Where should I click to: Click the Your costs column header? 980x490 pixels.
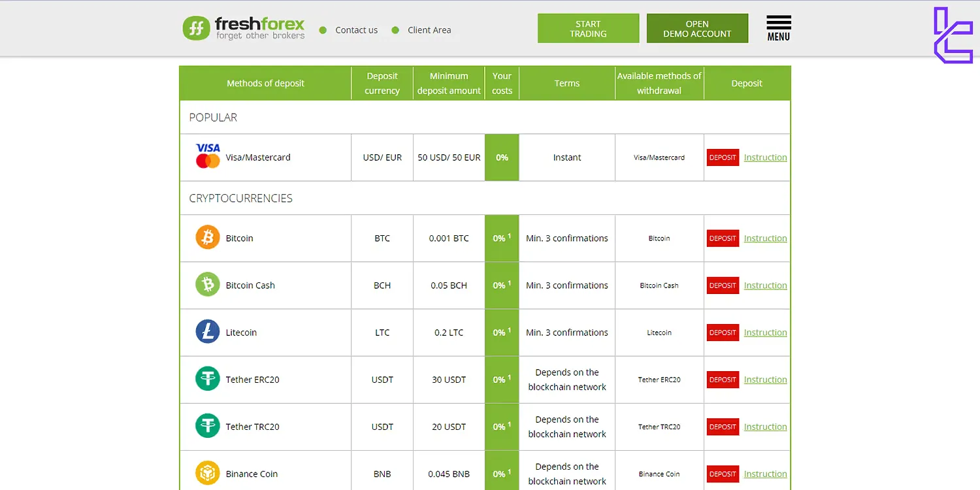[x=502, y=83]
